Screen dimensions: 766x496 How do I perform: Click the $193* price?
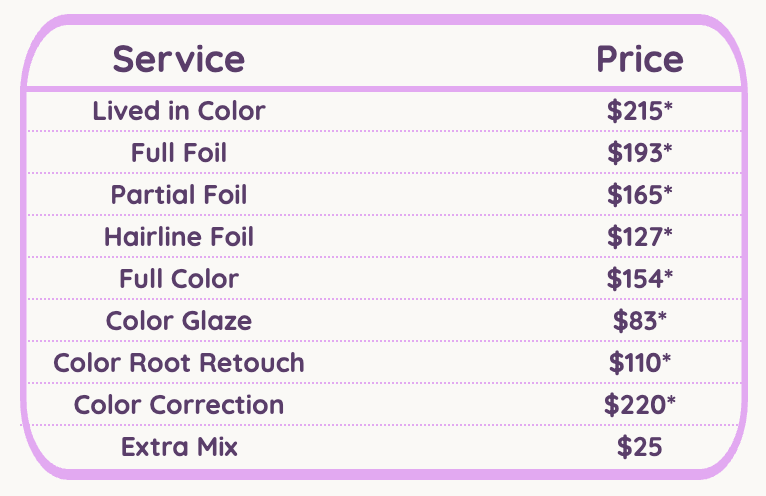tap(639, 153)
